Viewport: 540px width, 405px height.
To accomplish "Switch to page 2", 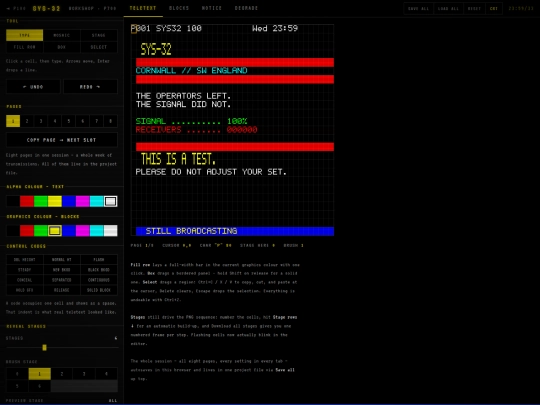I will pyautogui.click(x=27, y=121).
